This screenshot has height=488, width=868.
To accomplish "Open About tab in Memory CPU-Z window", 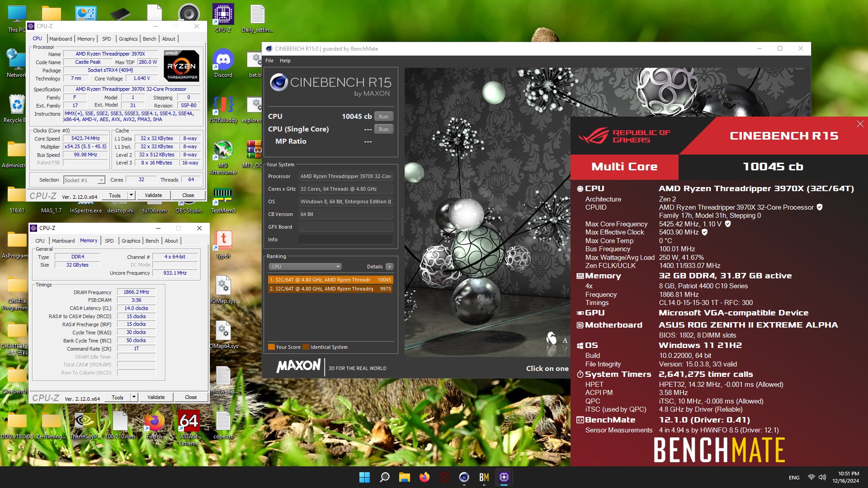I will coord(171,241).
